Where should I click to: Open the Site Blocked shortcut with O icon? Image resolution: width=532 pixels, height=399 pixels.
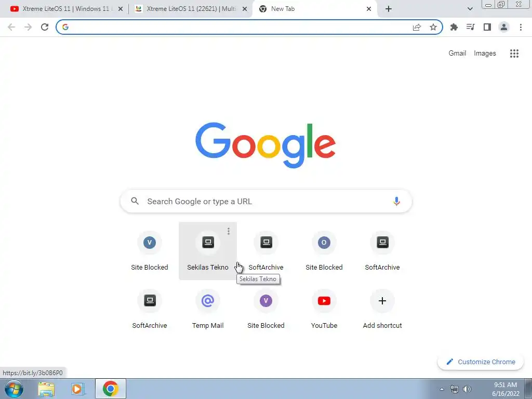[324, 251]
